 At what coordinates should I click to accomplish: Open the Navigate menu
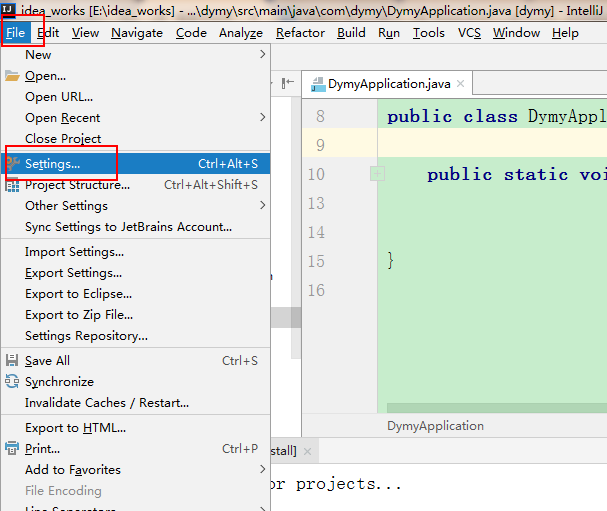(137, 33)
